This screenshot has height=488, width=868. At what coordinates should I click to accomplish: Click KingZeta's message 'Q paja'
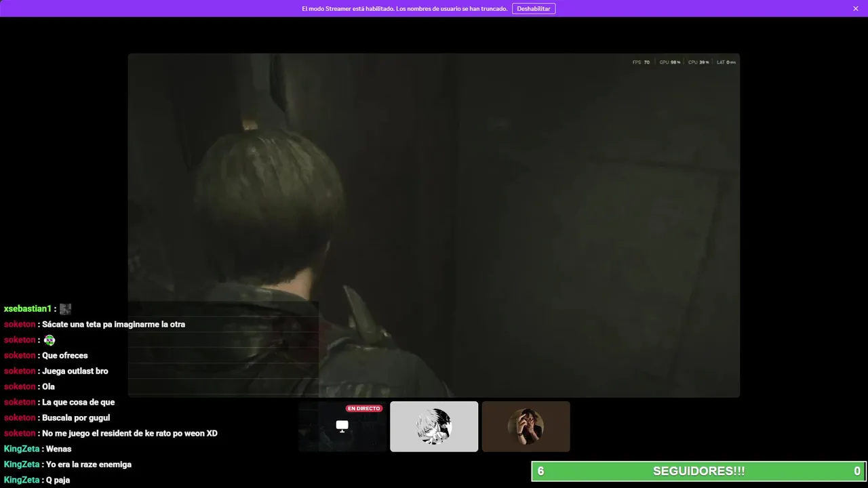coord(58,481)
